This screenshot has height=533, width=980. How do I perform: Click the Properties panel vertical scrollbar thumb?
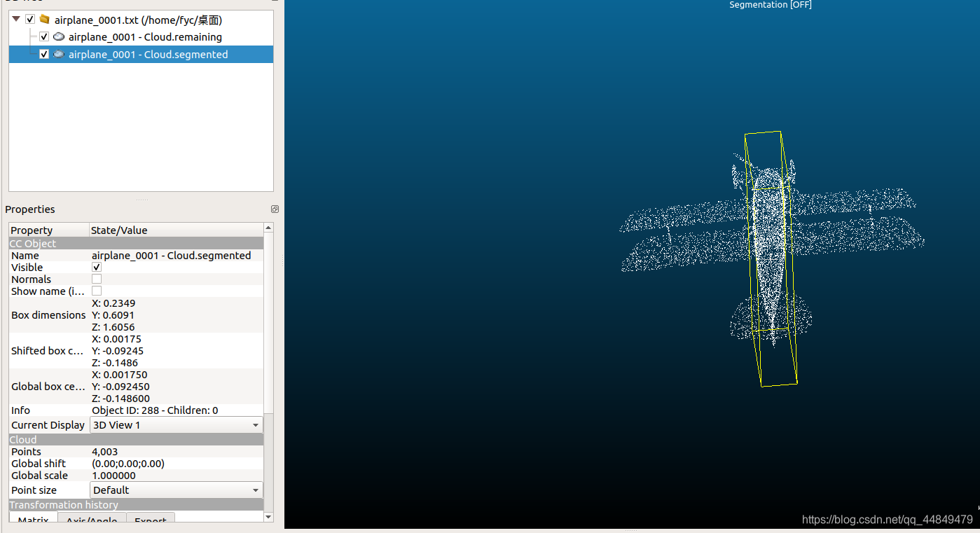(269, 324)
